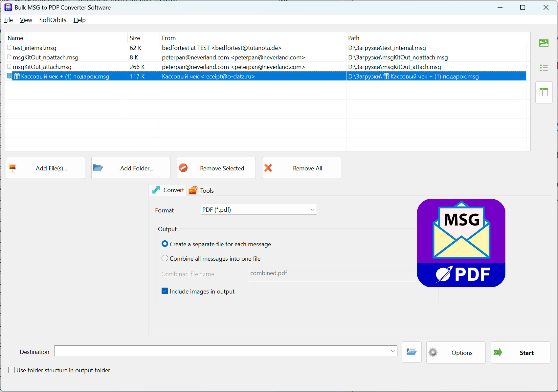
Task: Sort list by Size column header
Action: point(144,38)
